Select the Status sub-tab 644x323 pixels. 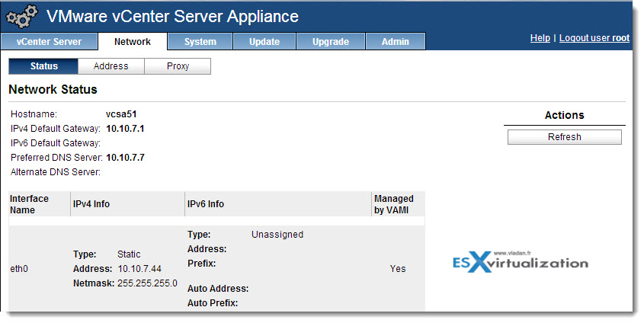pyautogui.click(x=43, y=66)
